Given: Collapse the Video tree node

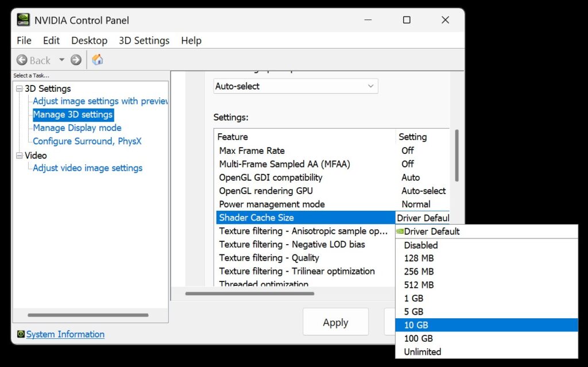Looking at the screenshot, I should coord(19,155).
